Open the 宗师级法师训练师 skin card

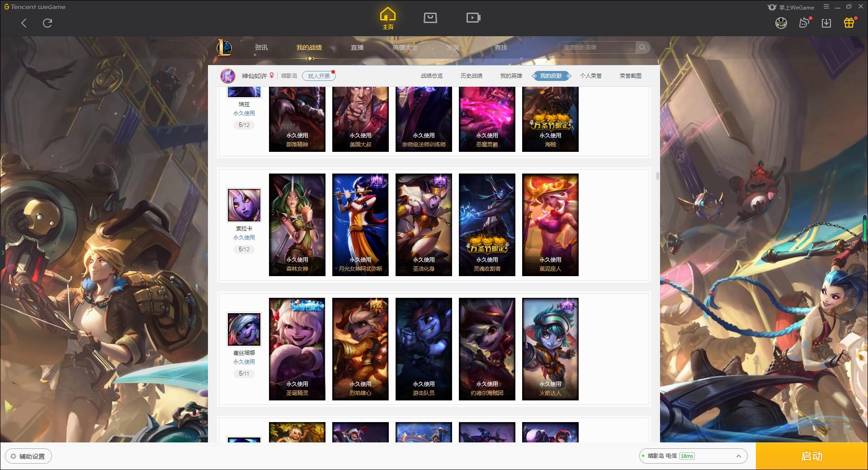(x=424, y=119)
